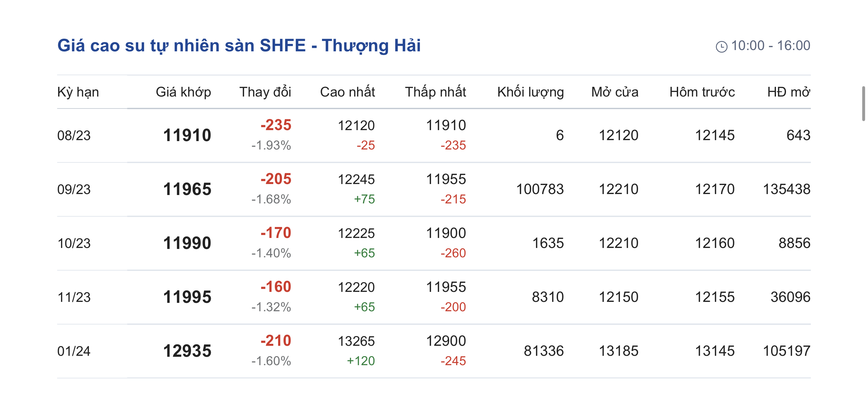The width and height of the screenshot is (868, 401).
Task: Click the Giá khớp column header
Action: pyautogui.click(x=183, y=92)
